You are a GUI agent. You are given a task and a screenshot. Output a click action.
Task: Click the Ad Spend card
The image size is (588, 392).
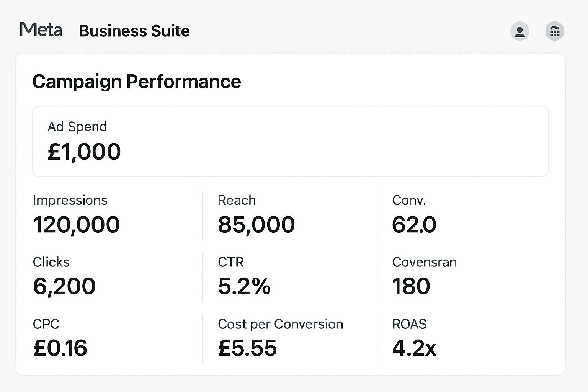[290, 141]
